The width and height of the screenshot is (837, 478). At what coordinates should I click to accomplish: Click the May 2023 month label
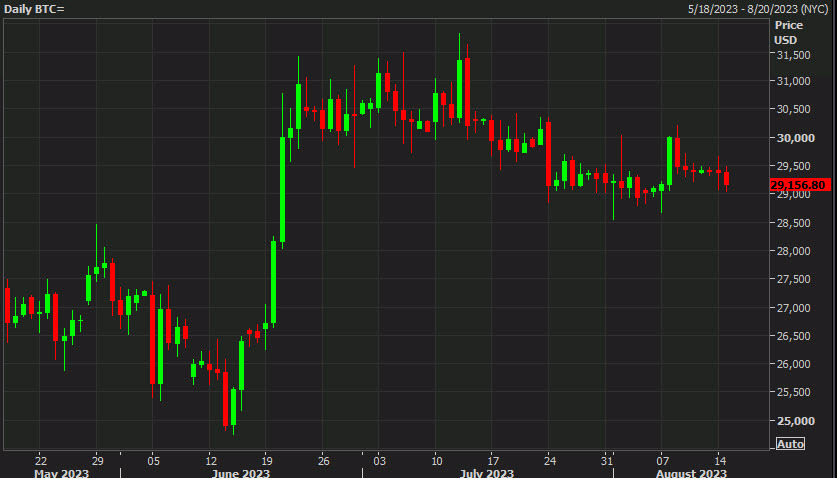pyautogui.click(x=61, y=473)
